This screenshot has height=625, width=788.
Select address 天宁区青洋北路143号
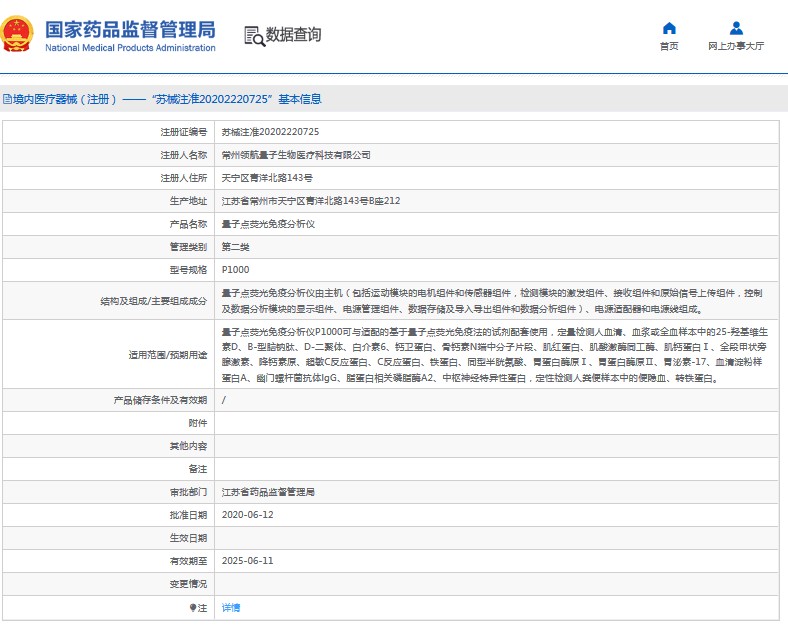point(267,178)
